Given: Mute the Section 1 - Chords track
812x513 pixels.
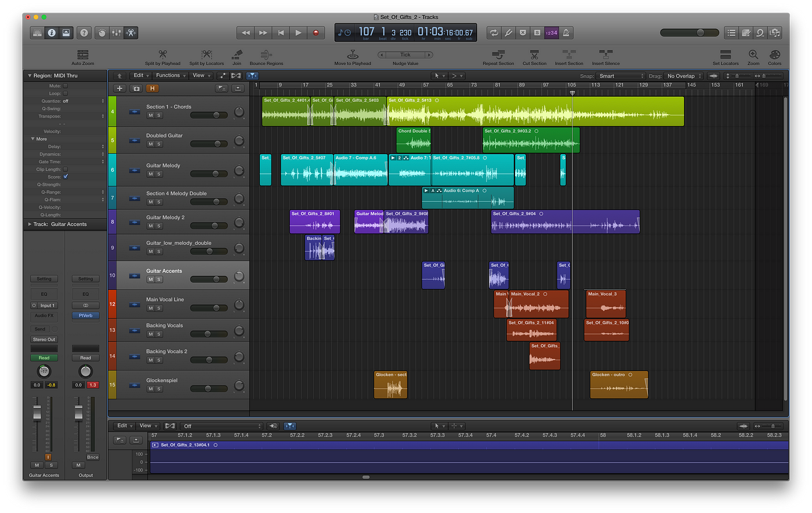Looking at the screenshot, I should 151,115.
